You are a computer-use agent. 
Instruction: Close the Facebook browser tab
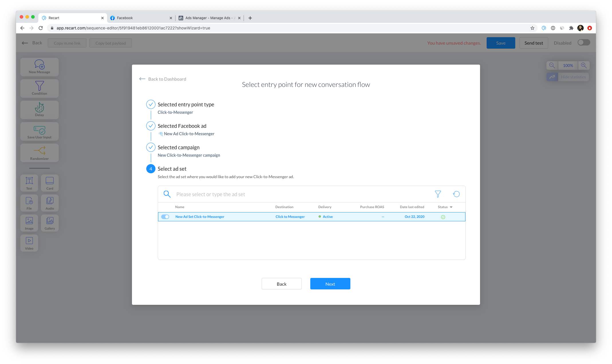coord(171,18)
